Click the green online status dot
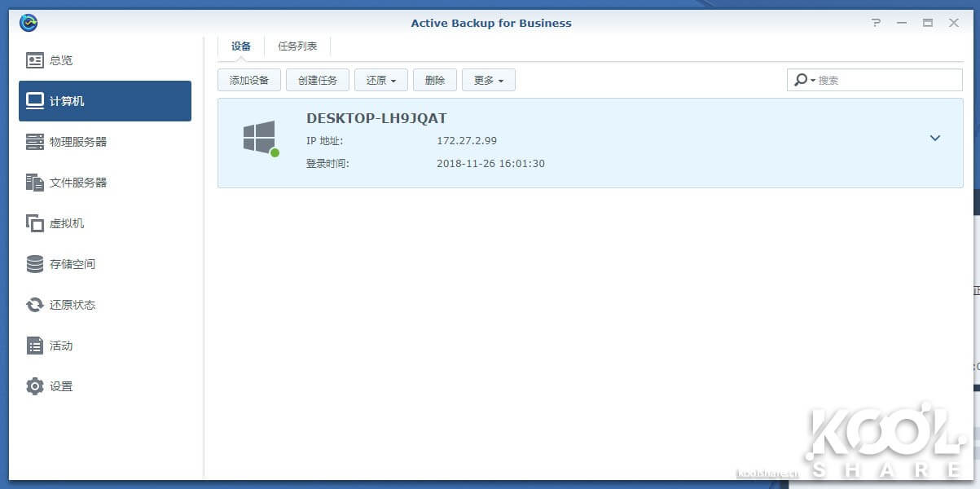 click(x=275, y=152)
